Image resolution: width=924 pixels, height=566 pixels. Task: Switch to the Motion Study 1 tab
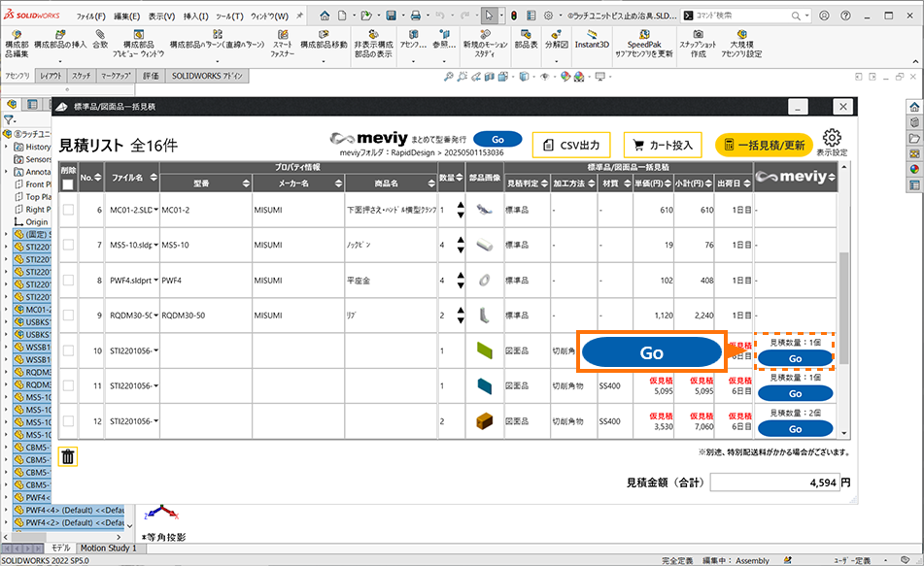pyautogui.click(x=107, y=549)
